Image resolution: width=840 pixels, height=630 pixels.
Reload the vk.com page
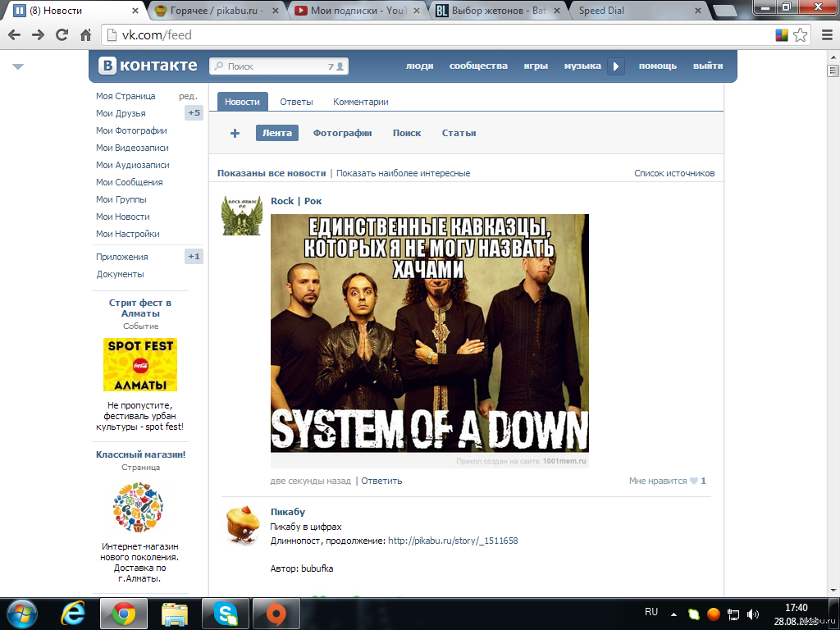[x=62, y=35]
